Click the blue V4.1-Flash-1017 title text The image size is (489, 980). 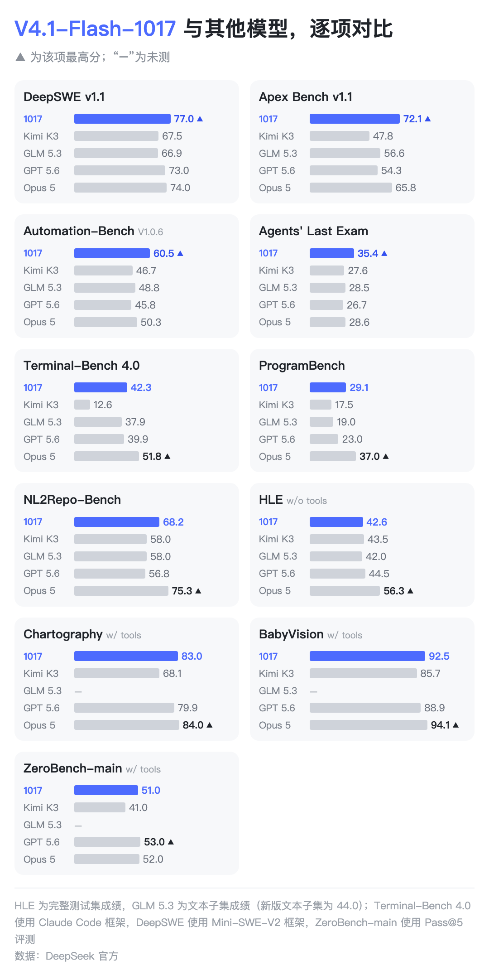click(95, 29)
